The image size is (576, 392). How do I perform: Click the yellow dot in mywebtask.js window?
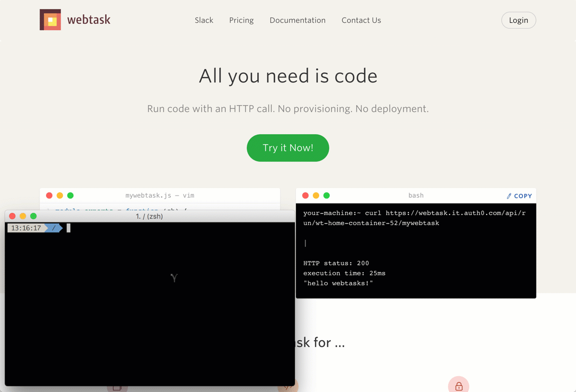pyautogui.click(x=60, y=195)
